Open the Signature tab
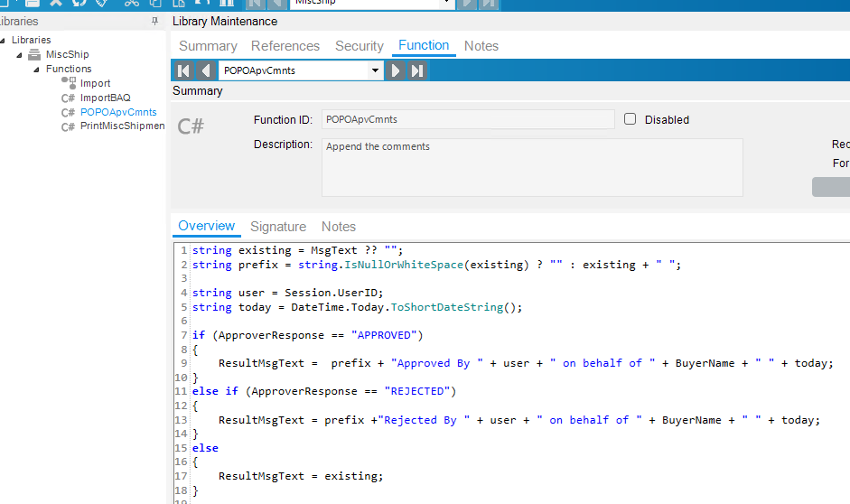The width and height of the screenshot is (850, 504). tap(278, 227)
